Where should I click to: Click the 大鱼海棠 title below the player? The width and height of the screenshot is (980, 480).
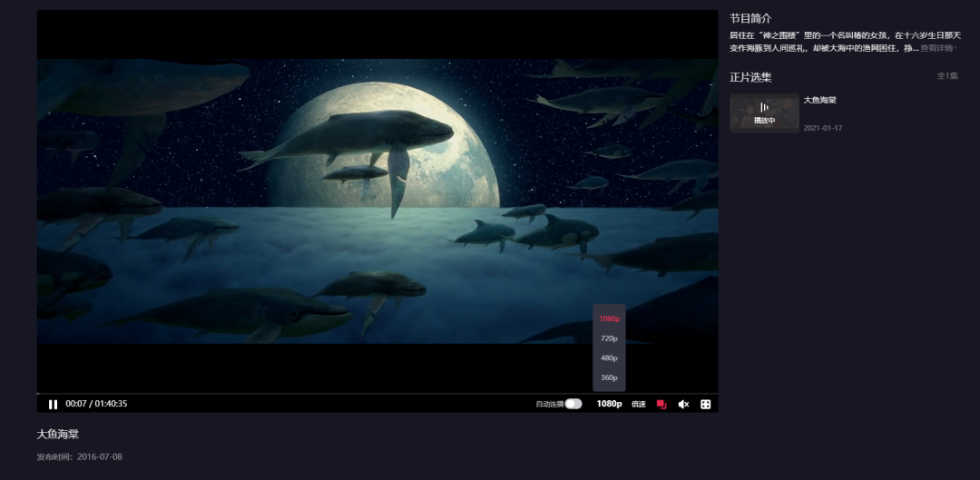[x=57, y=435]
